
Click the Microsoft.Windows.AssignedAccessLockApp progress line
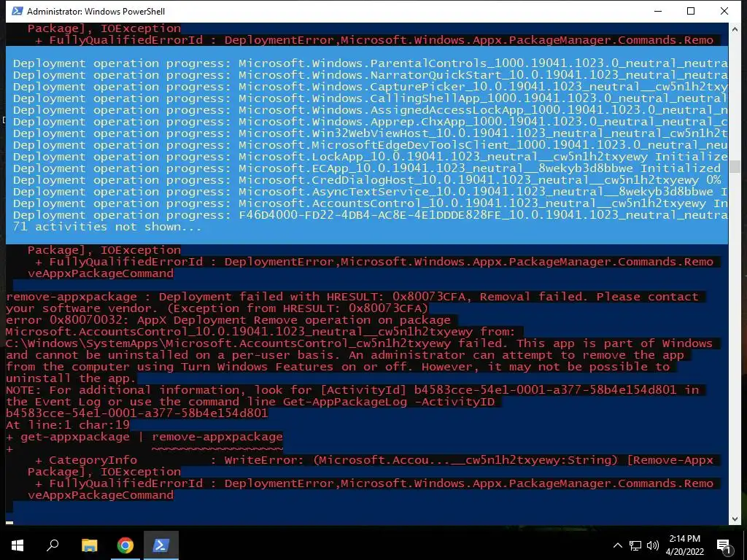(370, 110)
